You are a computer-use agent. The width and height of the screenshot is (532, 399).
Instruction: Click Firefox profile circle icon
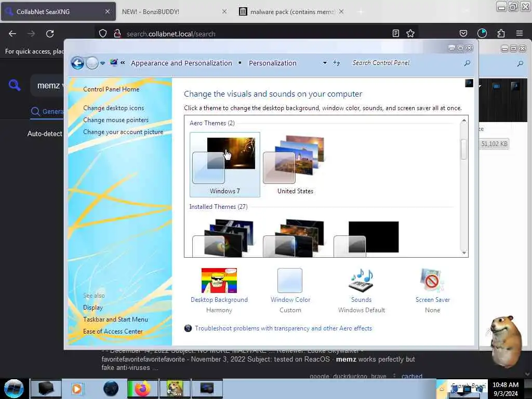[482, 33]
